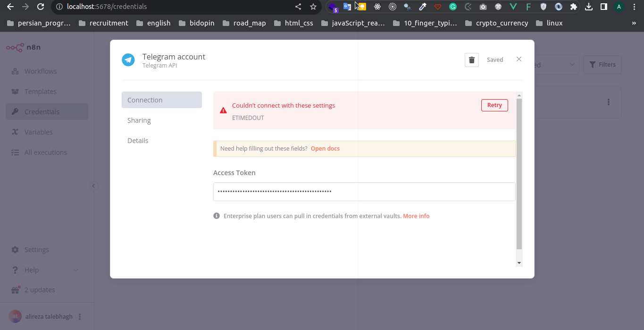Switch to the Details tab
644x330 pixels.
coord(138,141)
